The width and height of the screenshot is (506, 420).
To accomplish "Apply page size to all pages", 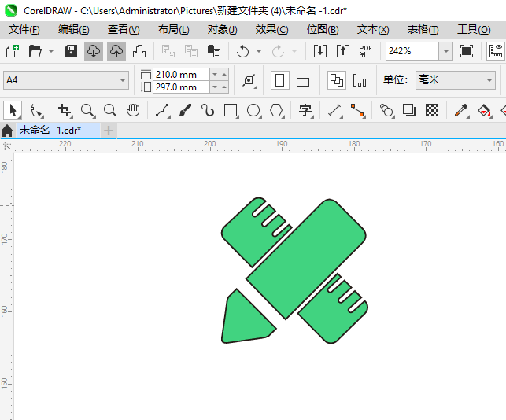I will (337, 80).
